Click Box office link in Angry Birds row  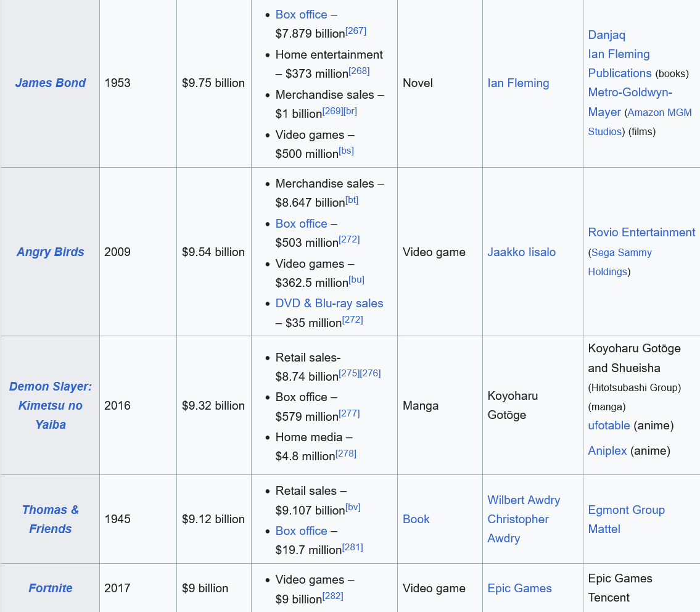(x=302, y=224)
